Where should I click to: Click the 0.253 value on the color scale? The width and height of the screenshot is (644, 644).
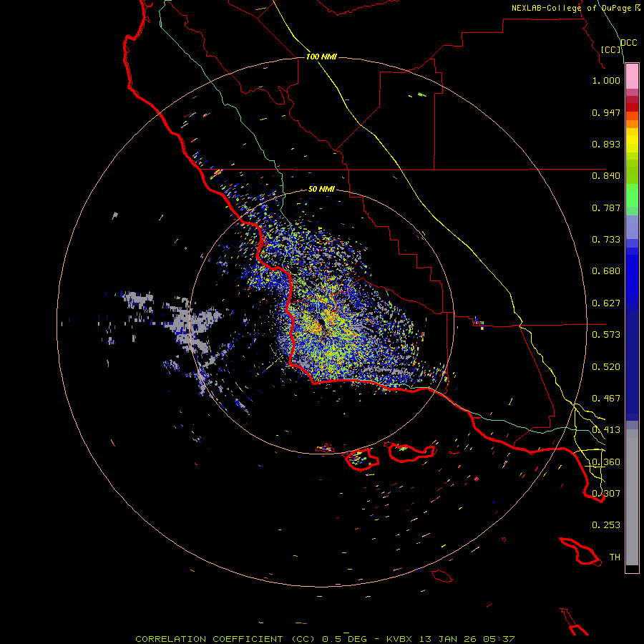(x=606, y=525)
